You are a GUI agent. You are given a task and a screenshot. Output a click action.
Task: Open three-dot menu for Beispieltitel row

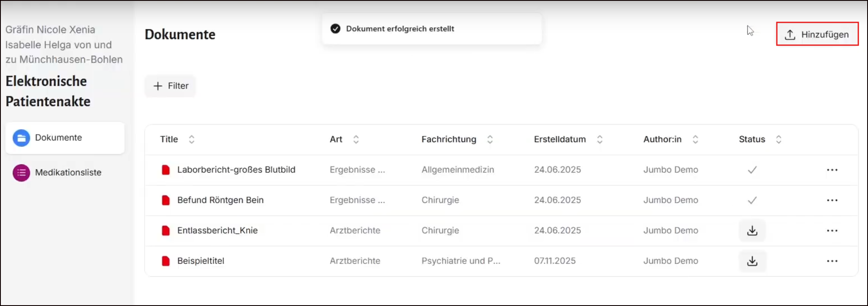[x=832, y=261]
